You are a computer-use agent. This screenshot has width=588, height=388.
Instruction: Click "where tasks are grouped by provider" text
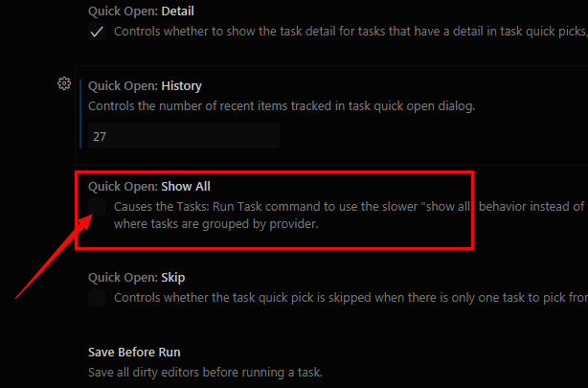(x=215, y=224)
